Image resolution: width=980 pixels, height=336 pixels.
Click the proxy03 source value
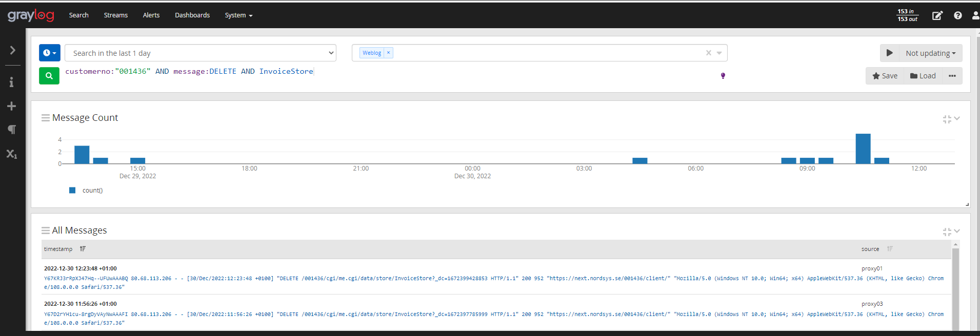(x=872, y=304)
